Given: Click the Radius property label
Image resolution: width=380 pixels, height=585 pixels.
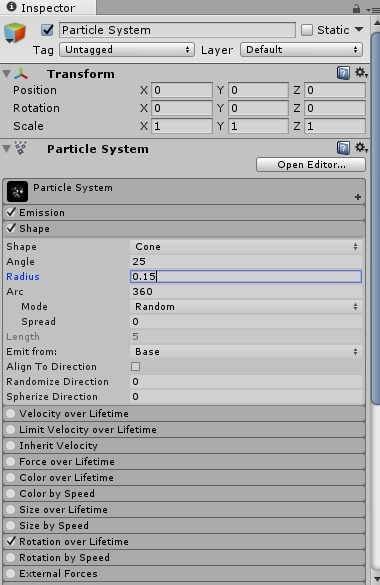Looking at the screenshot, I should (x=23, y=276).
